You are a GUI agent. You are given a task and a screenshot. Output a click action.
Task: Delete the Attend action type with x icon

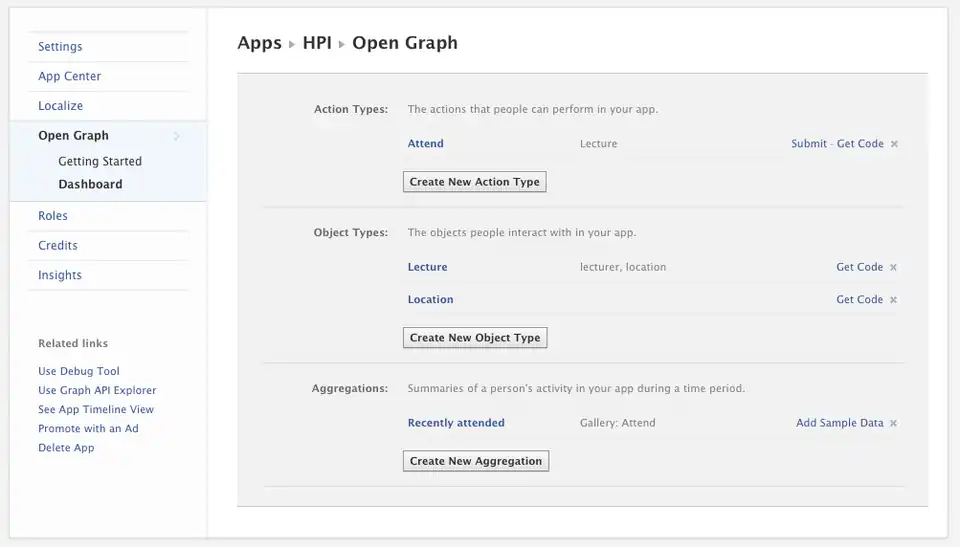coord(894,144)
